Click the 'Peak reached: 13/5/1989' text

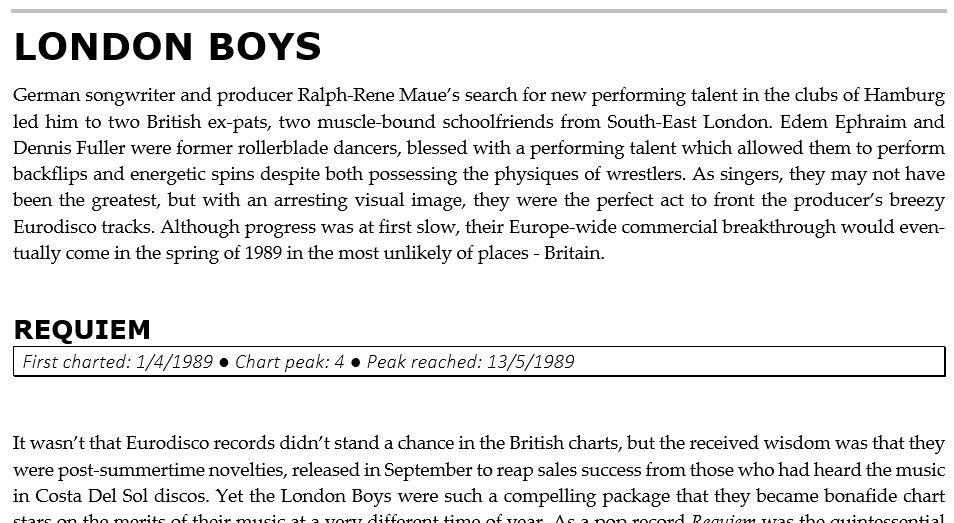tap(470, 361)
